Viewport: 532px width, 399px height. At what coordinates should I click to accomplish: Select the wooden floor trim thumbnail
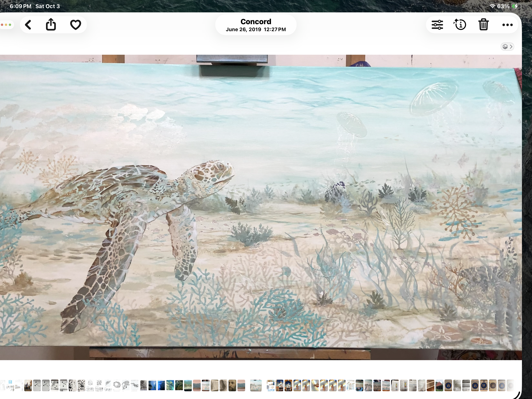pyautogui.click(x=431, y=385)
